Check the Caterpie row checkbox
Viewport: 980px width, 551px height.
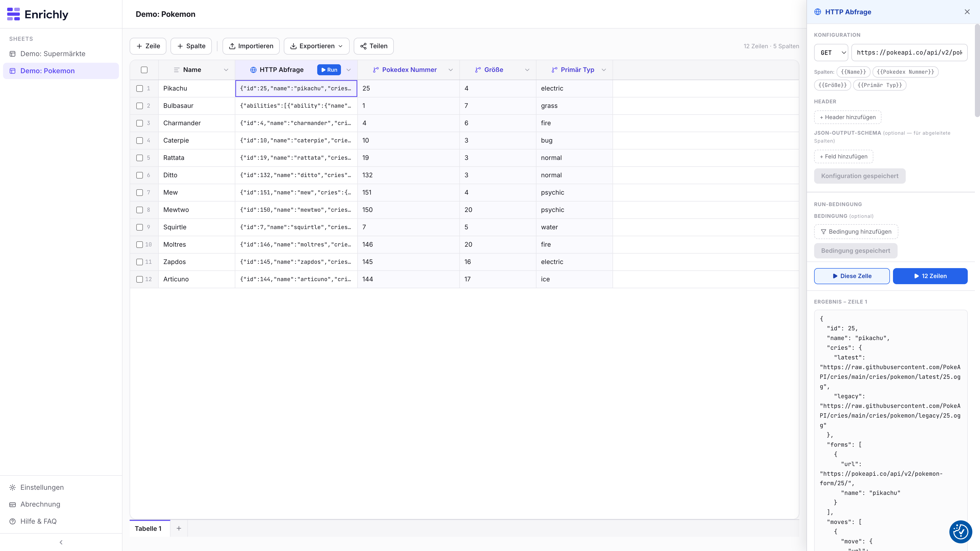coord(140,140)
